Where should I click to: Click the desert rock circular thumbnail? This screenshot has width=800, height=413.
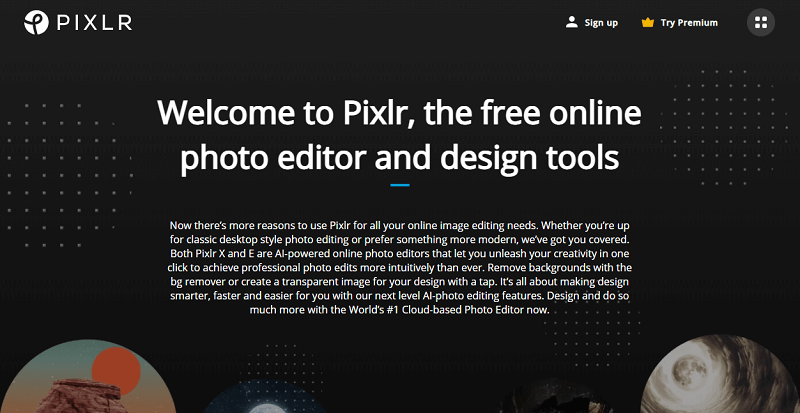[88, 377]
